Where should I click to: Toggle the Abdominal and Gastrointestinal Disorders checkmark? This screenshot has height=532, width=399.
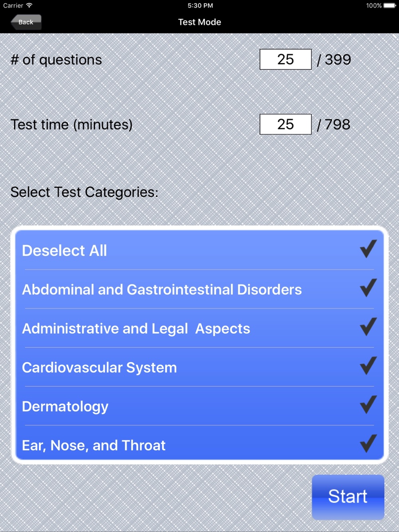[x=368, y=288]
